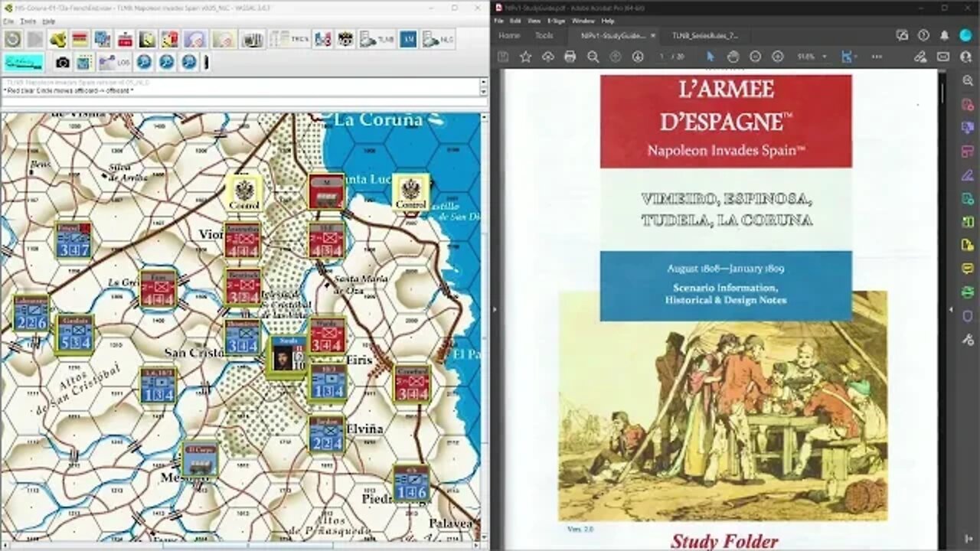This screenshot has height=551, width=980.
Task: Switch to the Tools tab in Acrobat
Action: tap(544, 35)
